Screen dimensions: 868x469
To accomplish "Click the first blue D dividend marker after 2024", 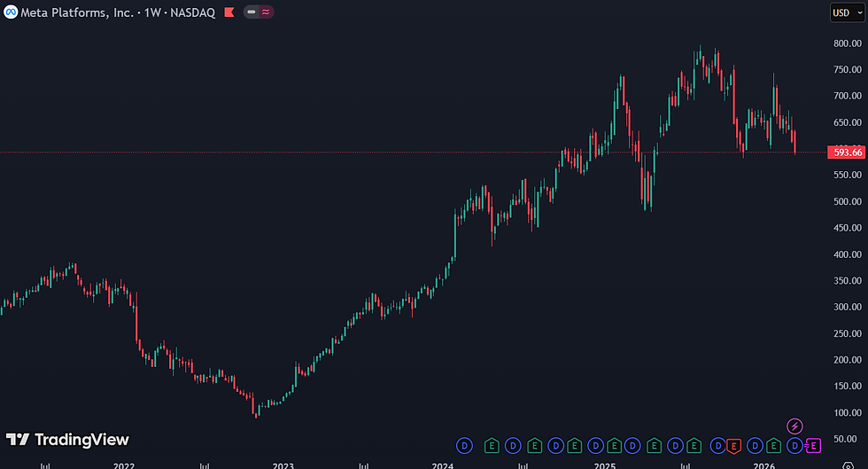I will tap(464, 446).
